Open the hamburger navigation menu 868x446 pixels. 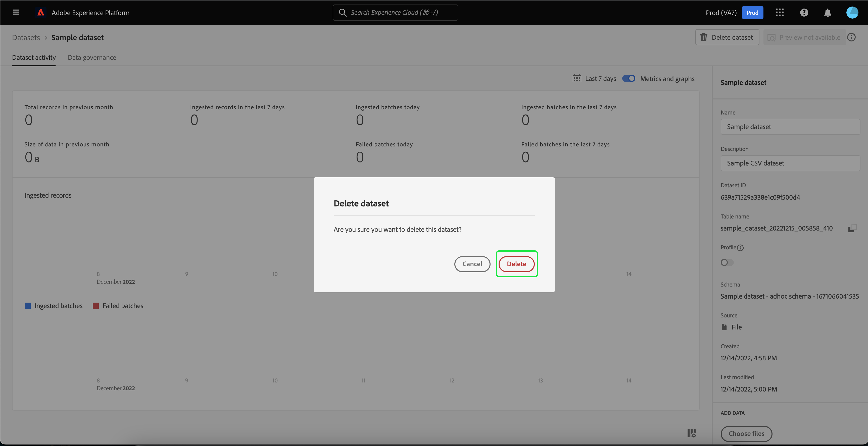(16, 13)
